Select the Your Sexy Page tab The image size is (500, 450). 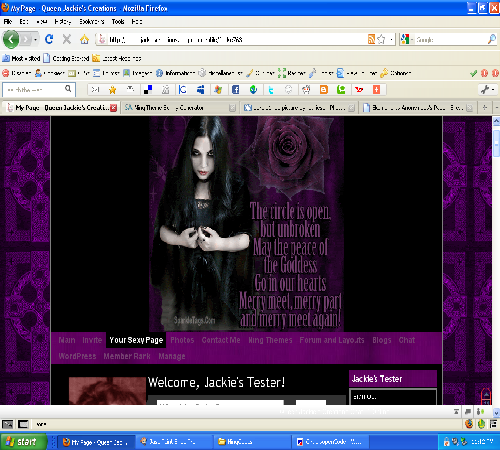[x=136, y=340]
